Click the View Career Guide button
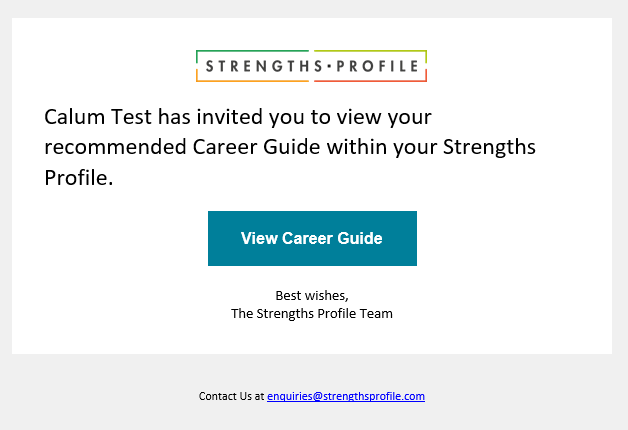This screenshot has width=628, height=430. (312, 238)
